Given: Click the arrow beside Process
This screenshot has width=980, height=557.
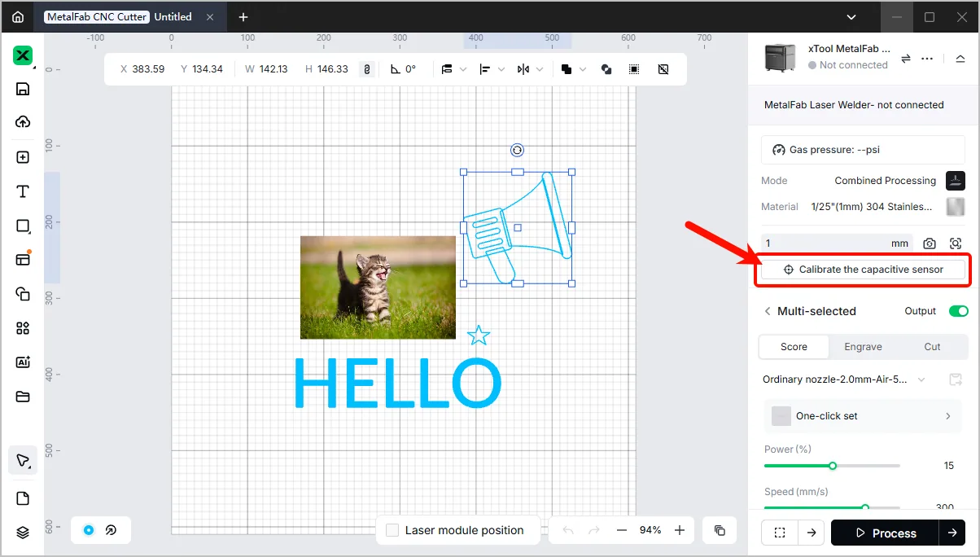Looking at the screenshot, I should [x=952, y=533].
